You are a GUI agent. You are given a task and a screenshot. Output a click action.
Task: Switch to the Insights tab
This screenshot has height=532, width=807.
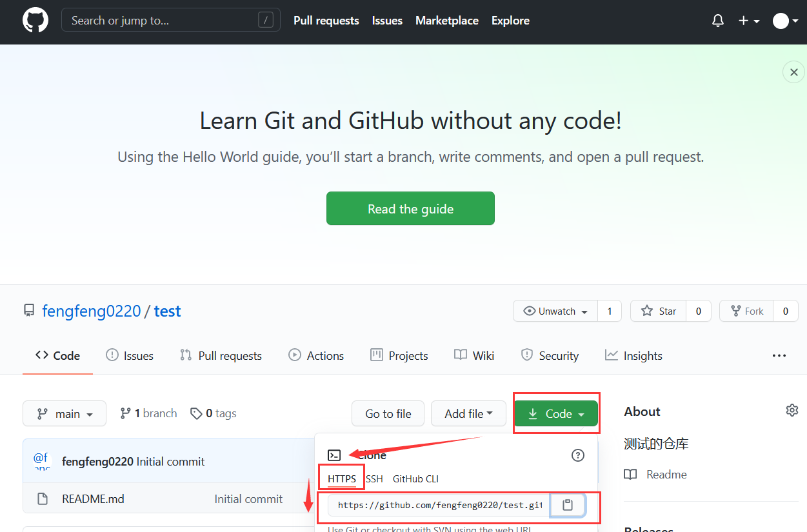(633, 355)
